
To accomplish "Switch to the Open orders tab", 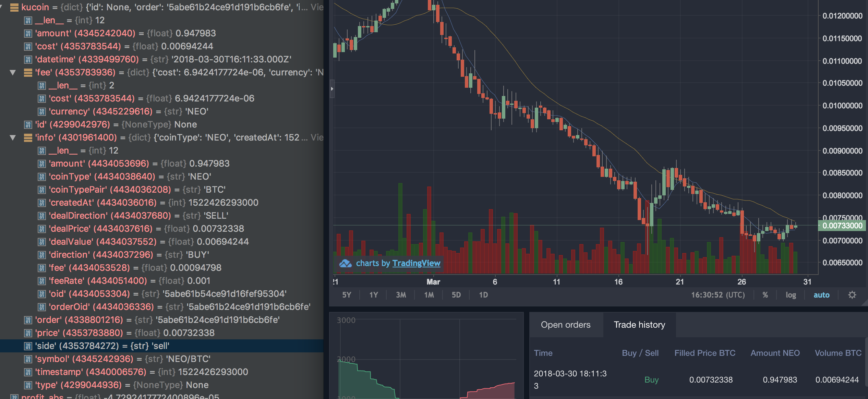I will click(565, 325).
